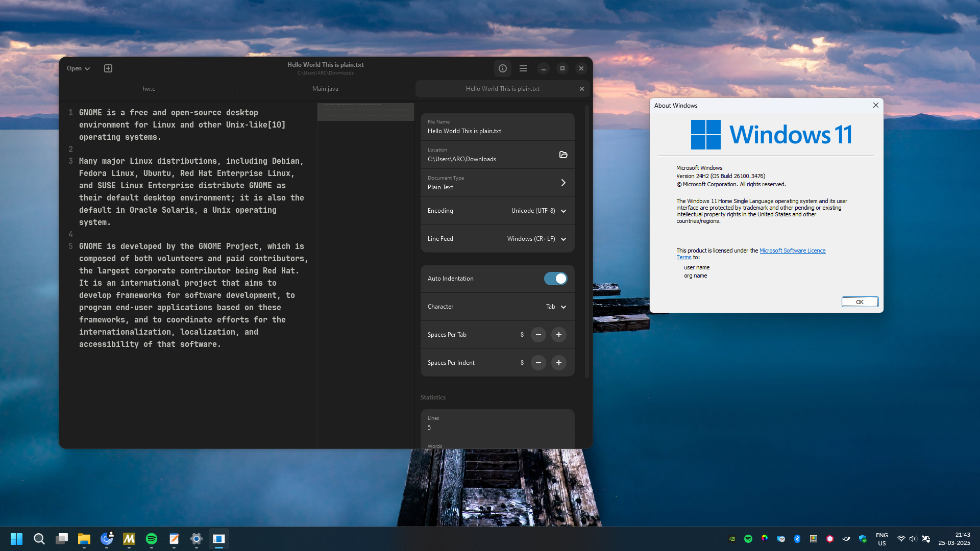Click the Lines statistic value 5
Screen dimensions: 980x551
coord(429,428)
